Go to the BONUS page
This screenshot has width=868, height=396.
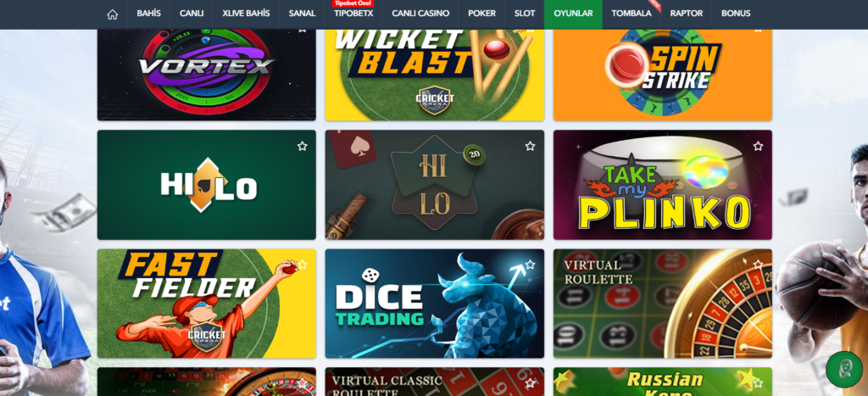(x=736, y=14)
